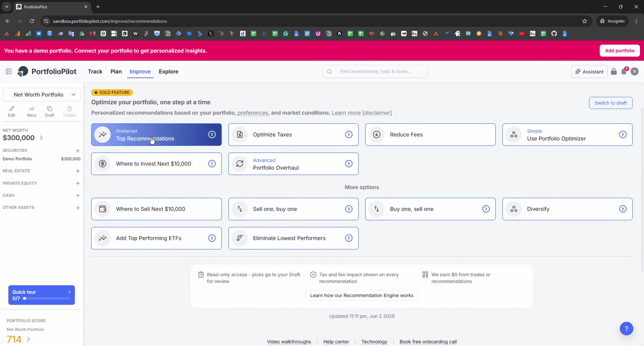
Task: Click the Diversify arrow icon
Action: click(x=623, y=209)
